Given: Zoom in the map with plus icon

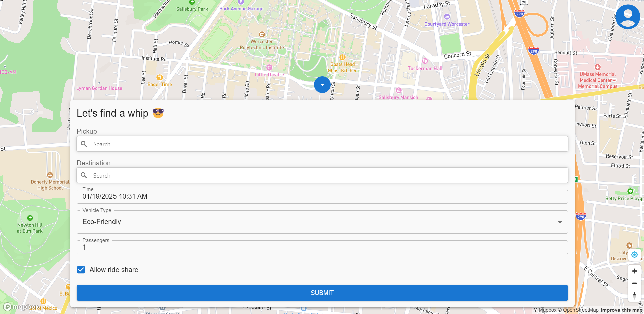Looking at the screenshot, I should pyautogui.click(x=634, y=271).
